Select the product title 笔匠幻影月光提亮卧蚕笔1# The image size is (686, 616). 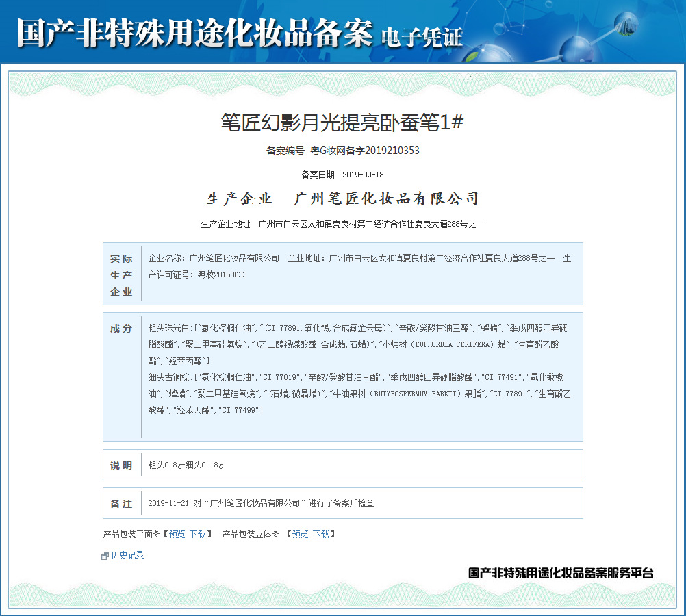(342, 122)
